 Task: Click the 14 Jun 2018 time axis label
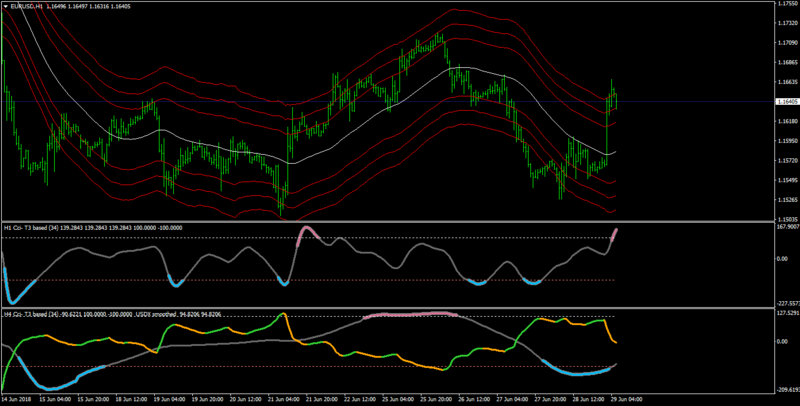coord(14,398)
